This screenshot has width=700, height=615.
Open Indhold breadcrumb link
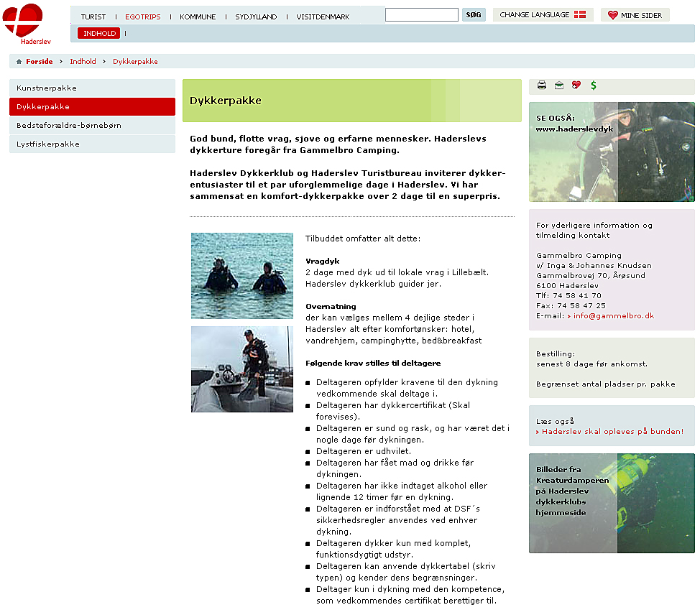[83, 62]
